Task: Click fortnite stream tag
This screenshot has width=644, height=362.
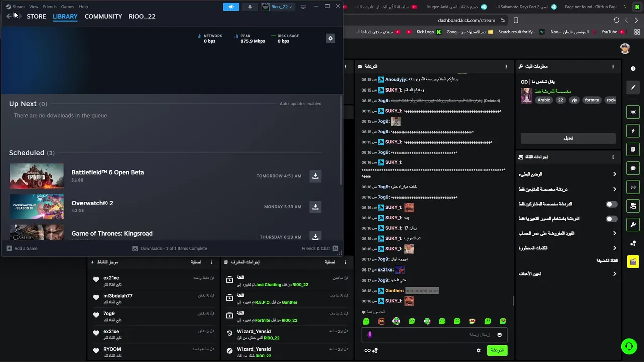Action: [592, 100]
